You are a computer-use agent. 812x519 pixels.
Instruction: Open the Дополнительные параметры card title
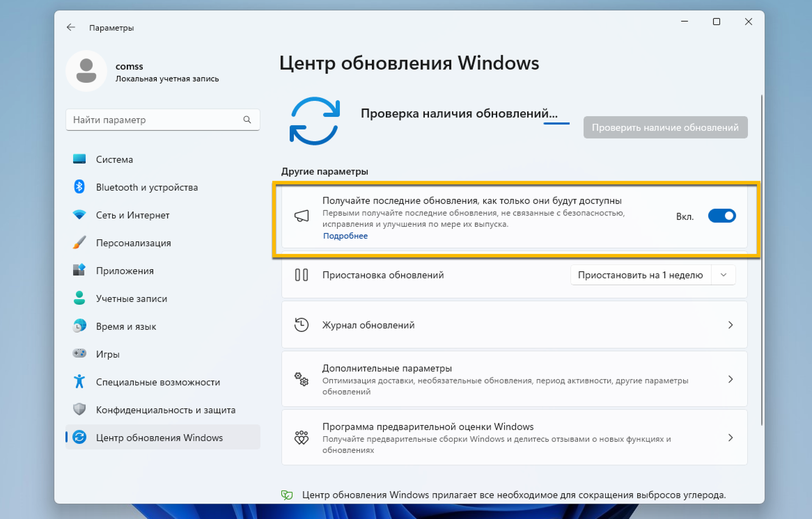coord(387,368)
